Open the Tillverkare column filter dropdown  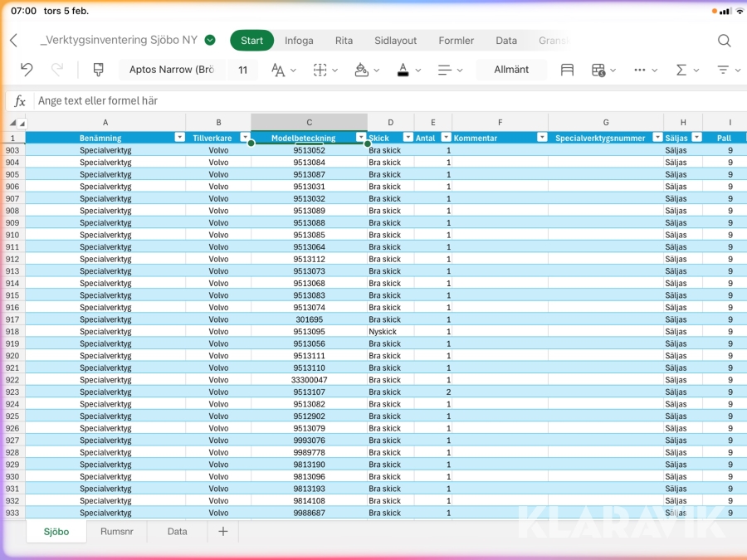tap(245, 138)
